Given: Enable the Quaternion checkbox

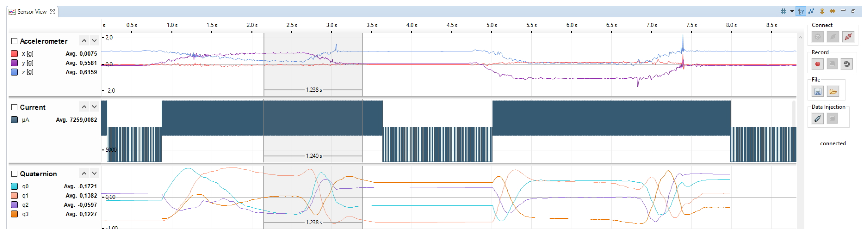Looking at the screenshot, I should pos(14,174).
